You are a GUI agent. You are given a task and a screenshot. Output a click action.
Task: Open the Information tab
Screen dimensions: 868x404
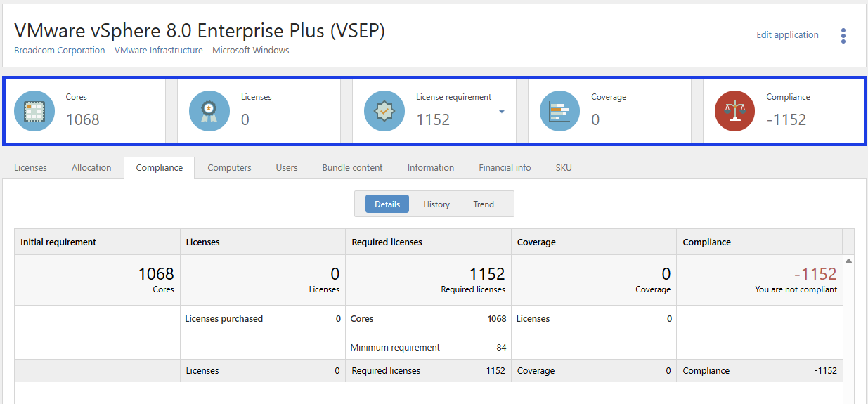pyautogui.click(x=431, y=167)
